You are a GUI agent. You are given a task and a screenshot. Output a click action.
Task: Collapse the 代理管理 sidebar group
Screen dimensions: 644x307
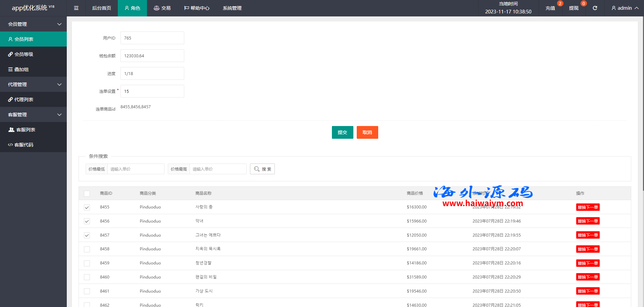pyautogui.click(x=34, y=84)
